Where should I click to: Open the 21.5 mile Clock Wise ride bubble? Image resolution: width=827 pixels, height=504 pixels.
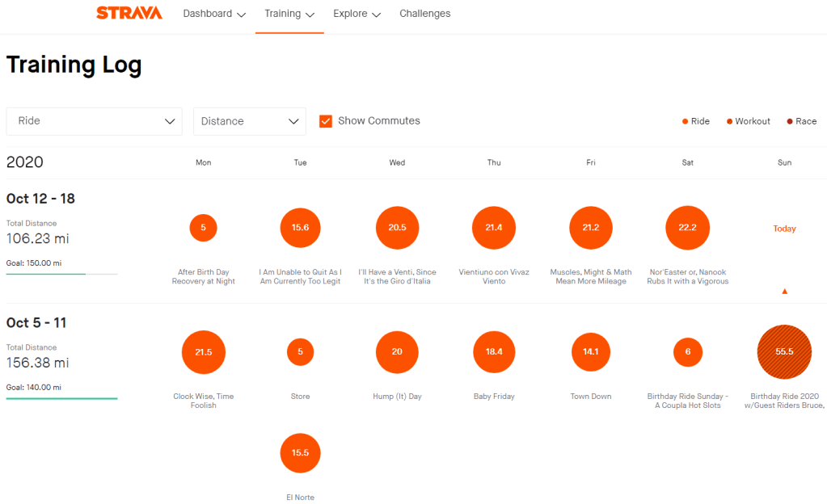(x=203, y=352)
